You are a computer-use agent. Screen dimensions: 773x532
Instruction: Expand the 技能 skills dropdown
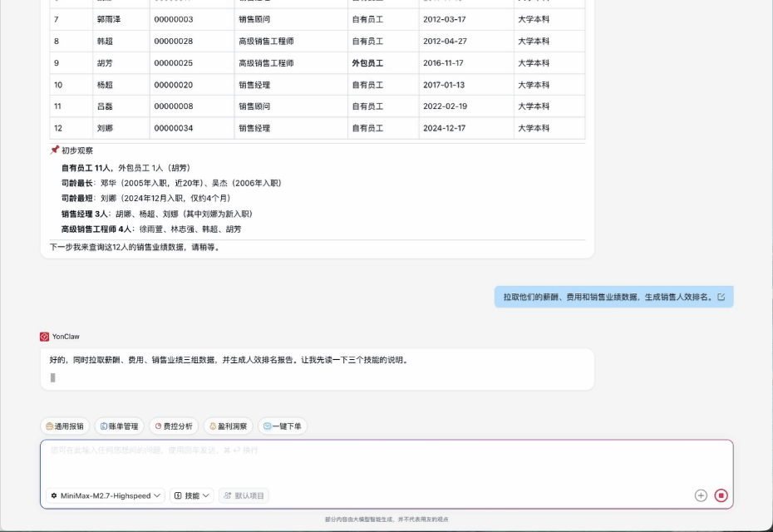192,495
